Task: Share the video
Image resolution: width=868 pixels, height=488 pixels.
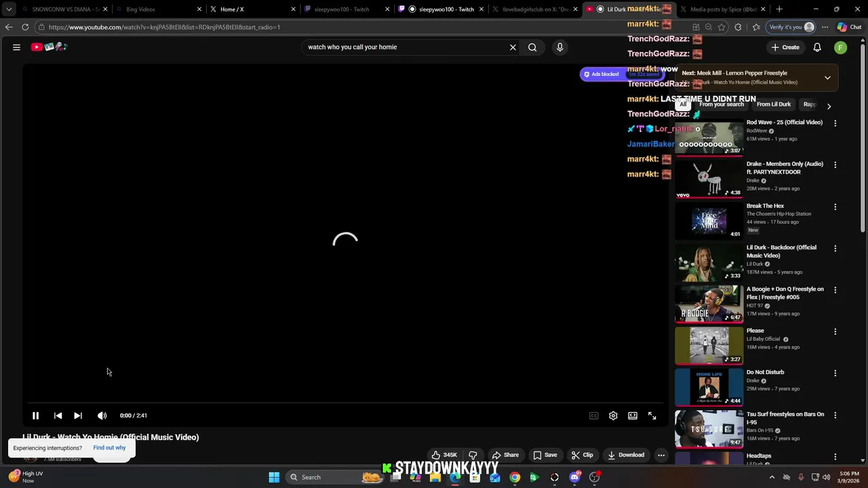Action: pyautogui.click(x=505, y=455)
